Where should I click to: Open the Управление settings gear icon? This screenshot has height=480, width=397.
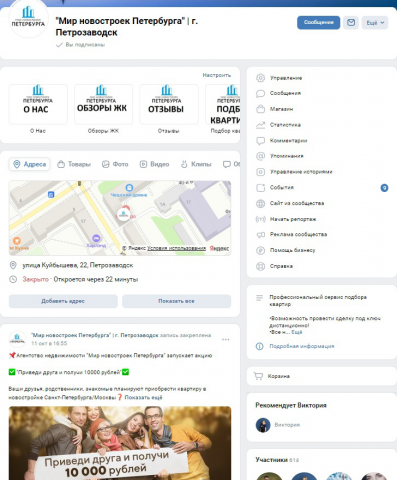260,78
